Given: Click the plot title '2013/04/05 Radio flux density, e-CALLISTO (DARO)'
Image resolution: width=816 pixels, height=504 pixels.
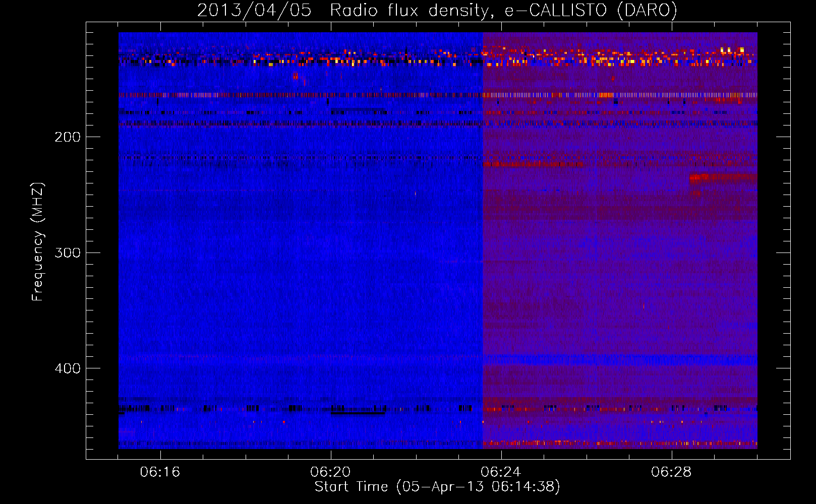Looking at the screenshot, I should click(x=437, y=11).
